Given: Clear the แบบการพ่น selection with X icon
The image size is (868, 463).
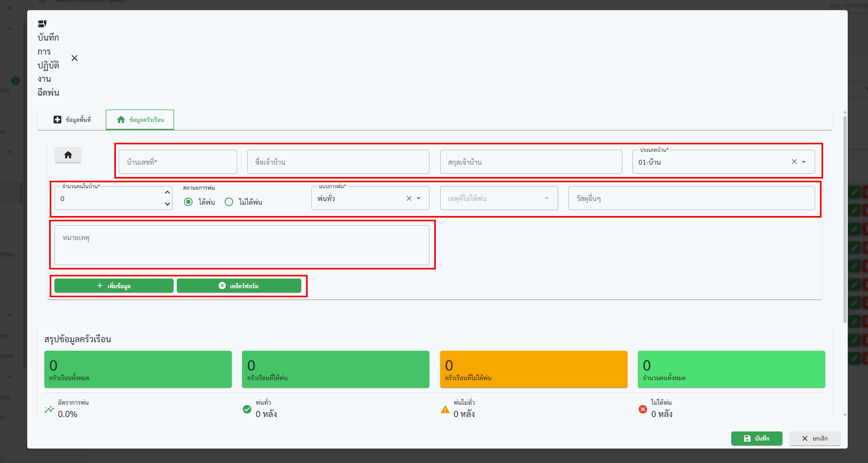Looking at the screenshot, I should (409, 198).
